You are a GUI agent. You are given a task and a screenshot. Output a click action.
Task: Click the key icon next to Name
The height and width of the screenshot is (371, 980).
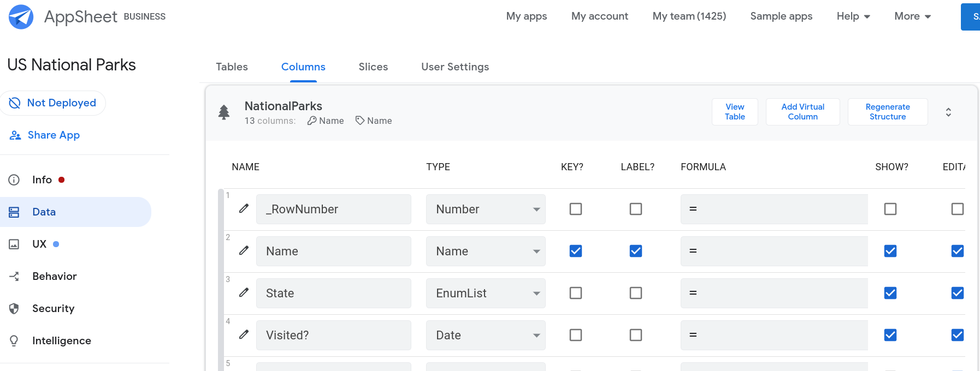point(312,121)
